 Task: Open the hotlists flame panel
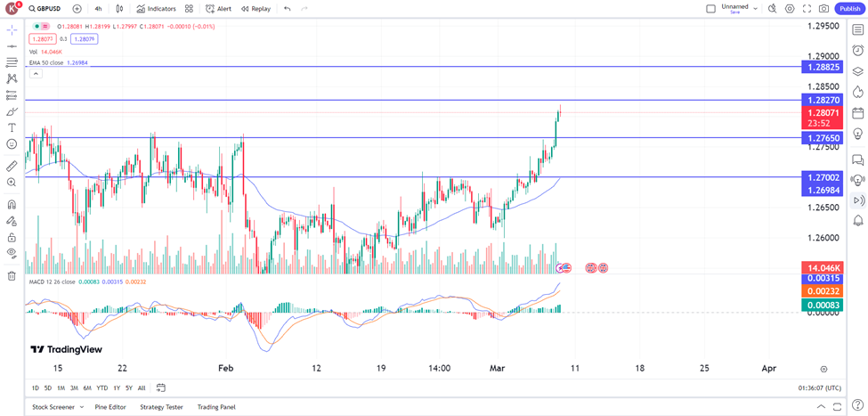857,92
